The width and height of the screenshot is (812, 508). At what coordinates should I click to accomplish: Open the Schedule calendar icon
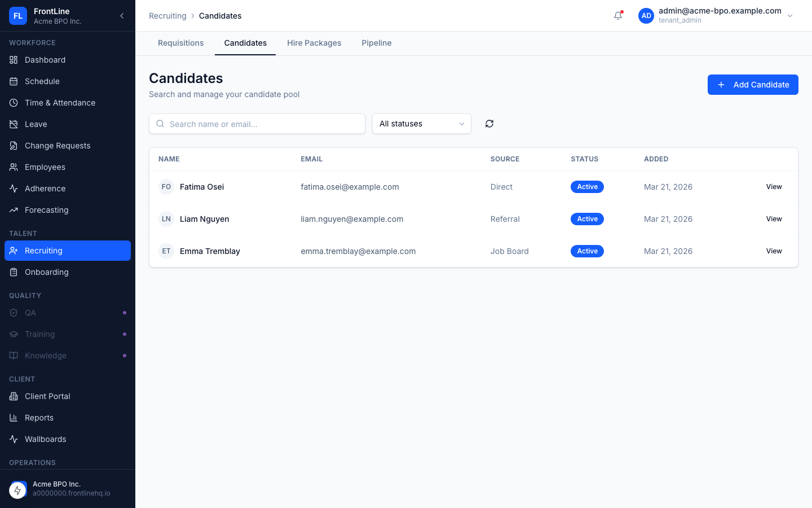click(14, 81)
